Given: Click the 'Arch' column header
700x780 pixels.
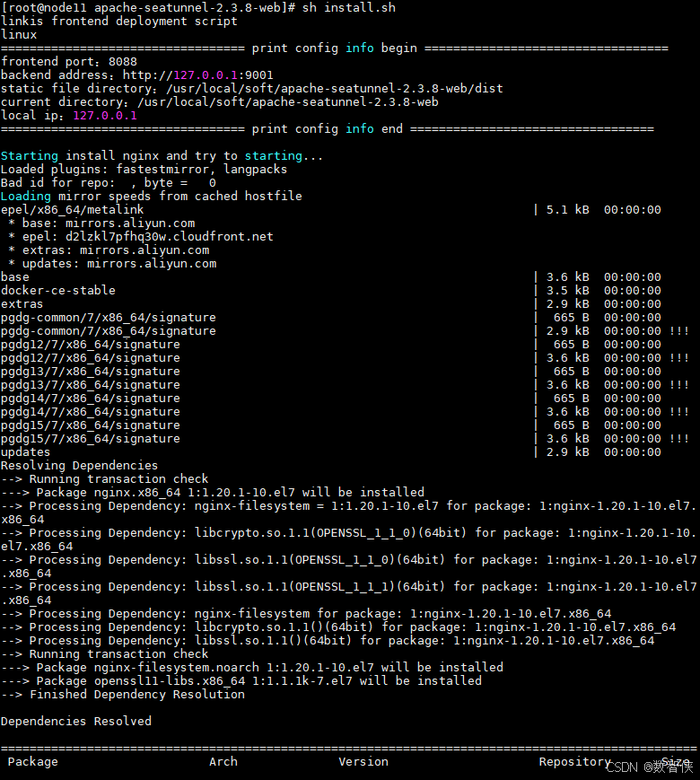Looking at the screenshot, I should 223,761.
